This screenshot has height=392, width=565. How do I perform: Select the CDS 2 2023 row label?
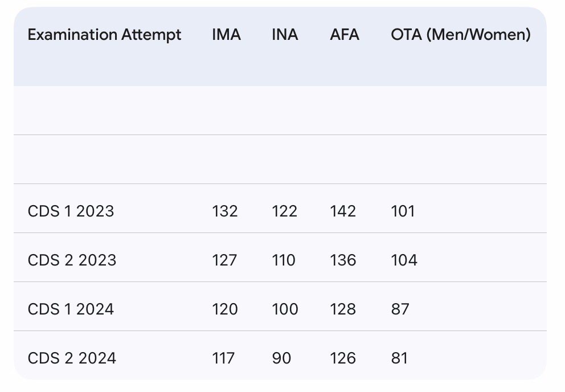coord(72,260)
